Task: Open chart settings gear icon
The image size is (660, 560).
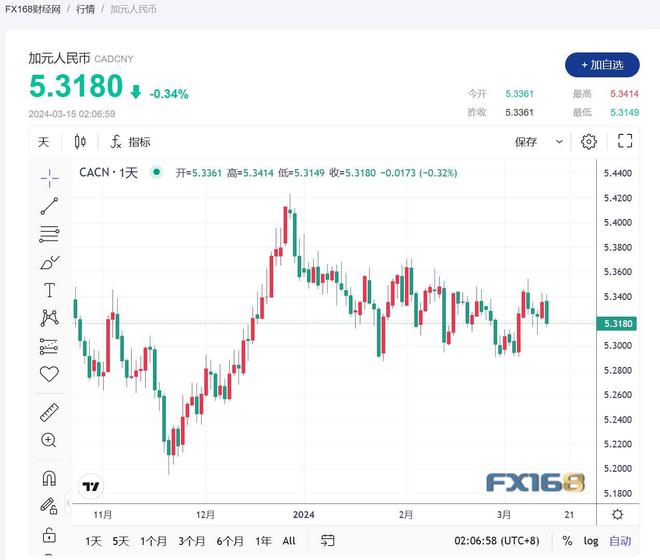Action: [x=589, y=141]
